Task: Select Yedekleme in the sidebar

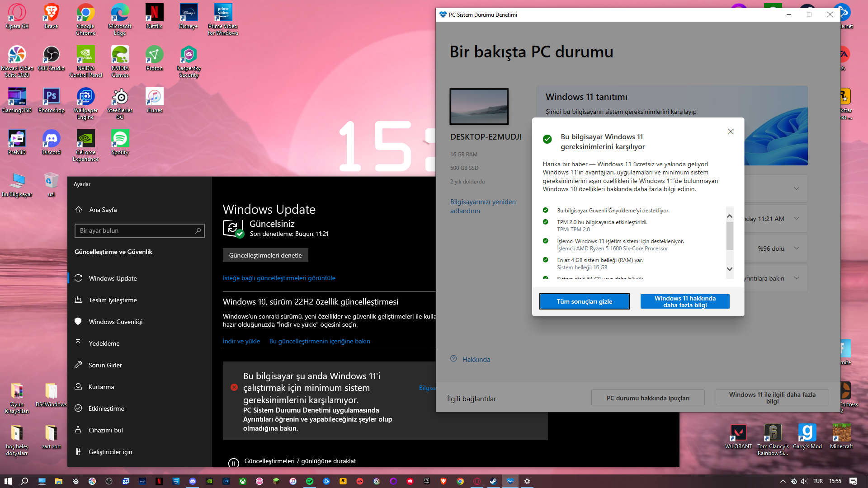Action: [x=104, y=343]
